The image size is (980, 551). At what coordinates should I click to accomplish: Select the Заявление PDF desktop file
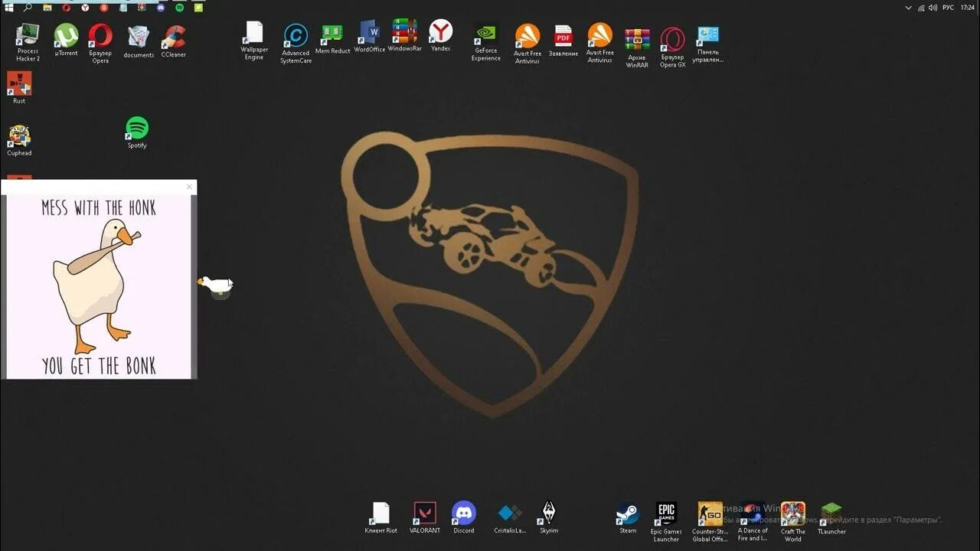click(x=563, y=41)
